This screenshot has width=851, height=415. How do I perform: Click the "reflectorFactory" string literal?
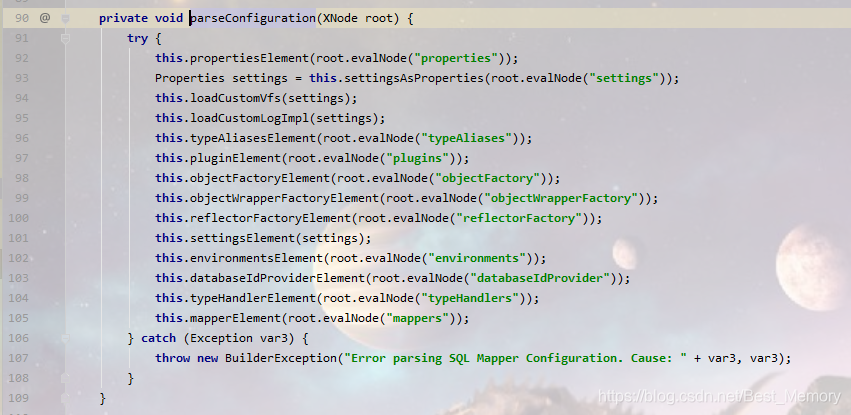(x=519, y=218)
